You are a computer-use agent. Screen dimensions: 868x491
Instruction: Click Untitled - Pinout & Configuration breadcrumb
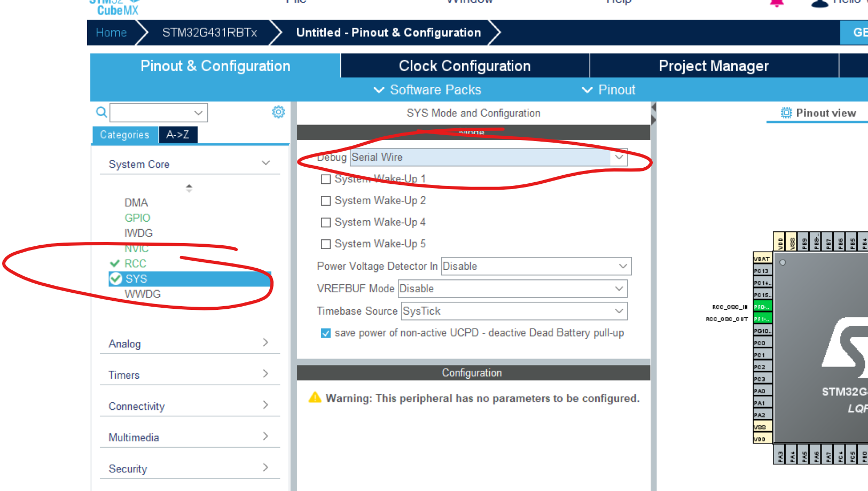point(388,33)
